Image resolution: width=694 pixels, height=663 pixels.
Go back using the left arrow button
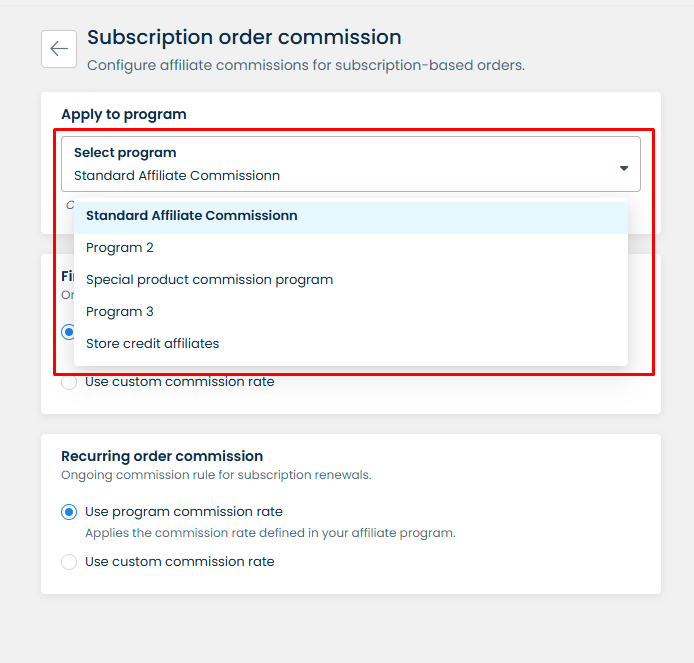click(x=59, y=49)
